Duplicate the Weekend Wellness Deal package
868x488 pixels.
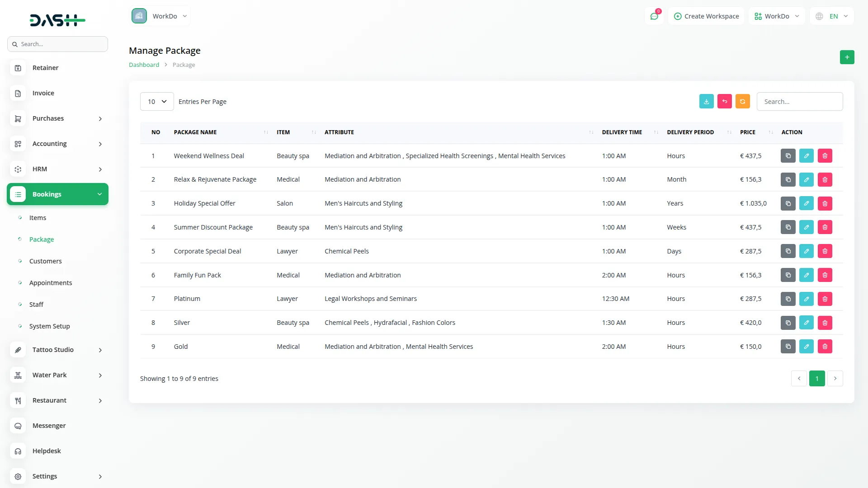tap(788, 156)
